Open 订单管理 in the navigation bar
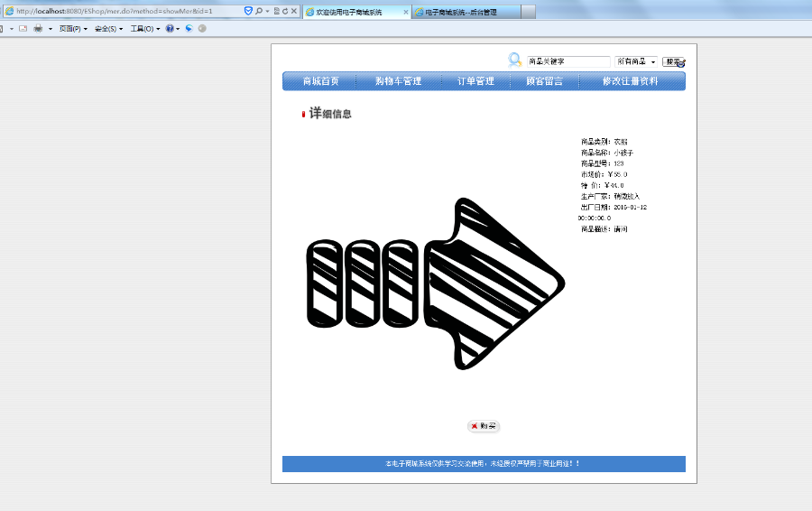The height and width of the screenshot is (511, 812). 475,81
